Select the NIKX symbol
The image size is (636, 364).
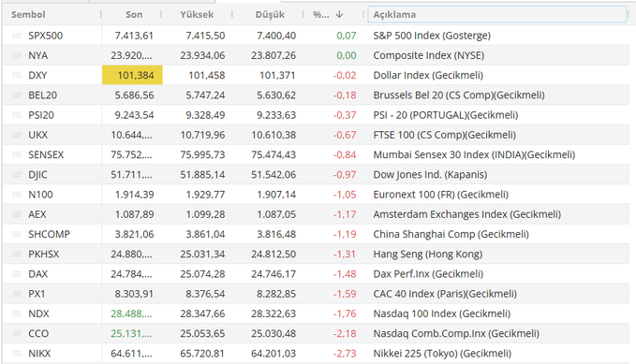[39, 354]
